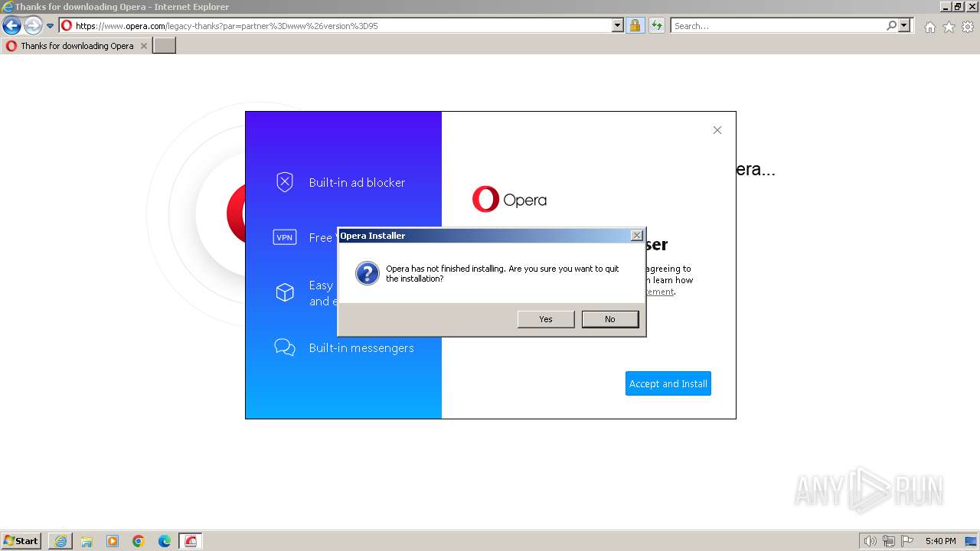This screenshot has width=980, height=551.
Task: Click the Opera Installer title bar
Action: point(484,236)
